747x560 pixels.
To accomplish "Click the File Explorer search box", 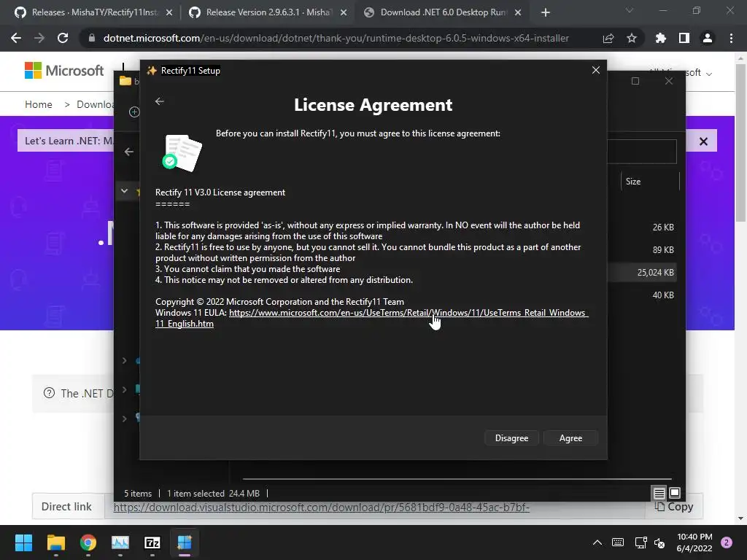I will tap(642, 152).
